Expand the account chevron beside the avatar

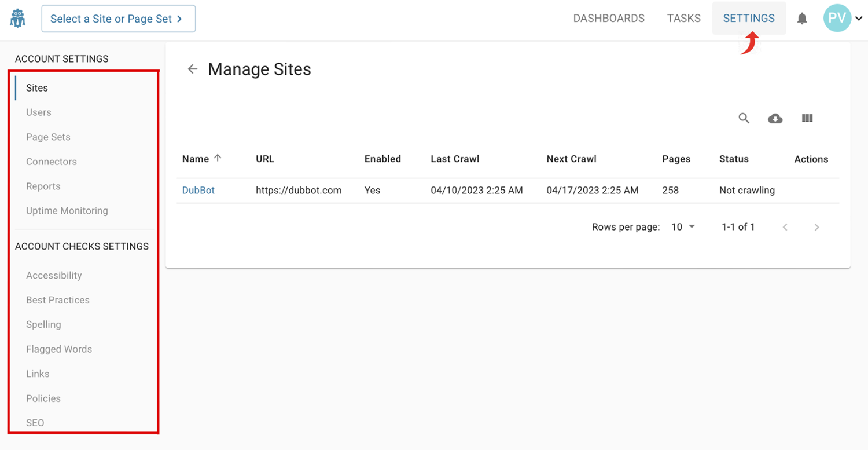pyautogui.click(x=858, y=18)
